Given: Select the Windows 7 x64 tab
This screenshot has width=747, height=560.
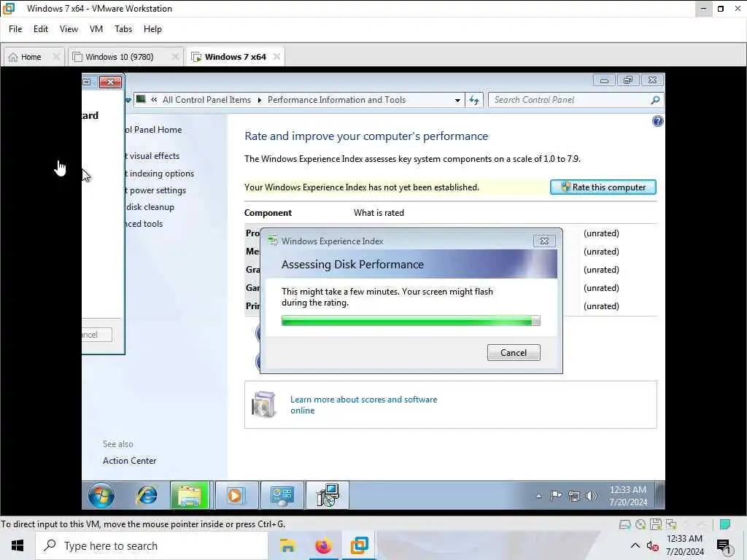Looking at the screenshot, I should (236, 57).
